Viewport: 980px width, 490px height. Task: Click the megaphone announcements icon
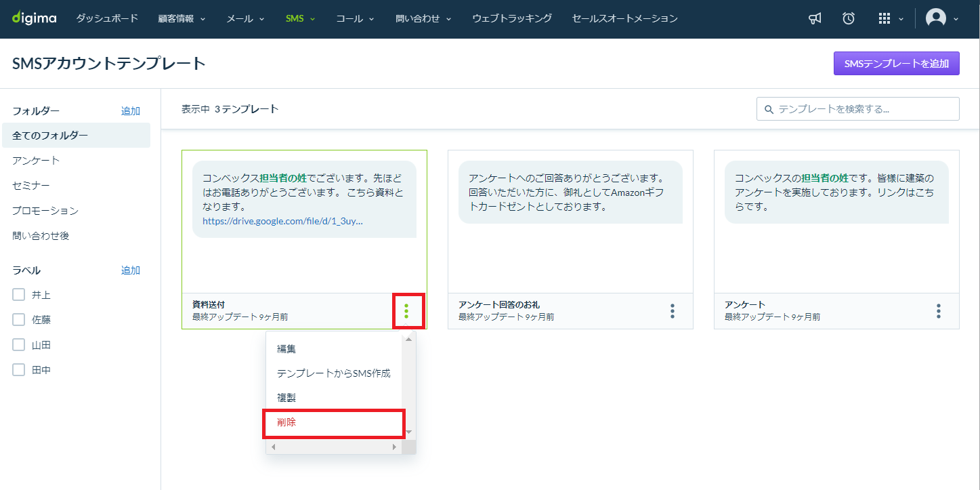(x=815, y=19)
